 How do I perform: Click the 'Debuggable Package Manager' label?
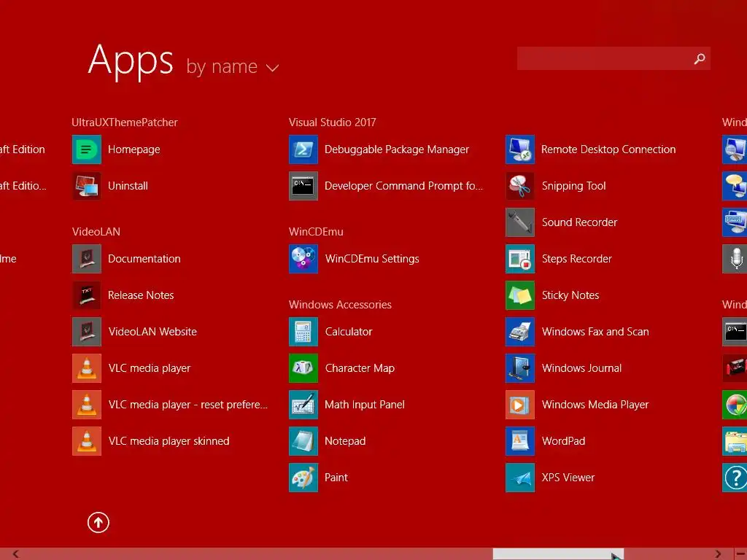click(397, 149)
